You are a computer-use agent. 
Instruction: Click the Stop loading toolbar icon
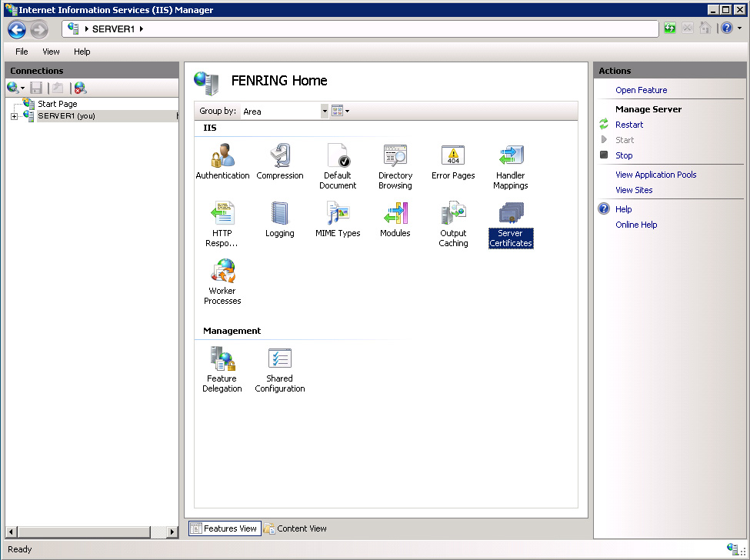[x=688, y=28]
